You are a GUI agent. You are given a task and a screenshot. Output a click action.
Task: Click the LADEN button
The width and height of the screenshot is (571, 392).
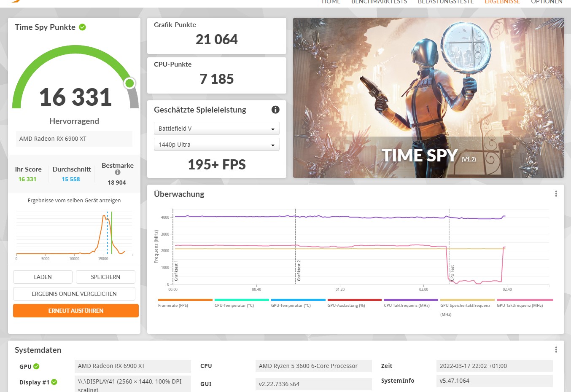(43, 277)
